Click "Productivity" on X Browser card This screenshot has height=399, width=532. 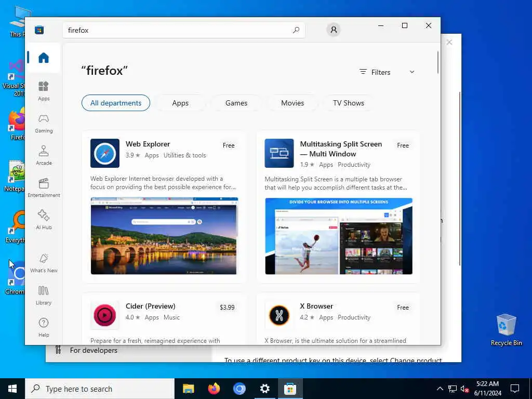[x=354, y=317]
